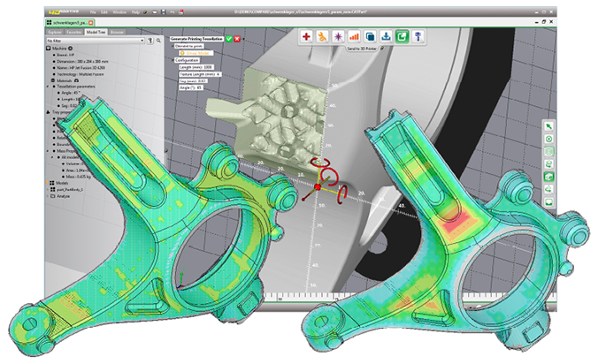The width and height of the screenshot is (606, 364).
Task: Cancel tessellation with the red X button
Action: tap(237, 40)
